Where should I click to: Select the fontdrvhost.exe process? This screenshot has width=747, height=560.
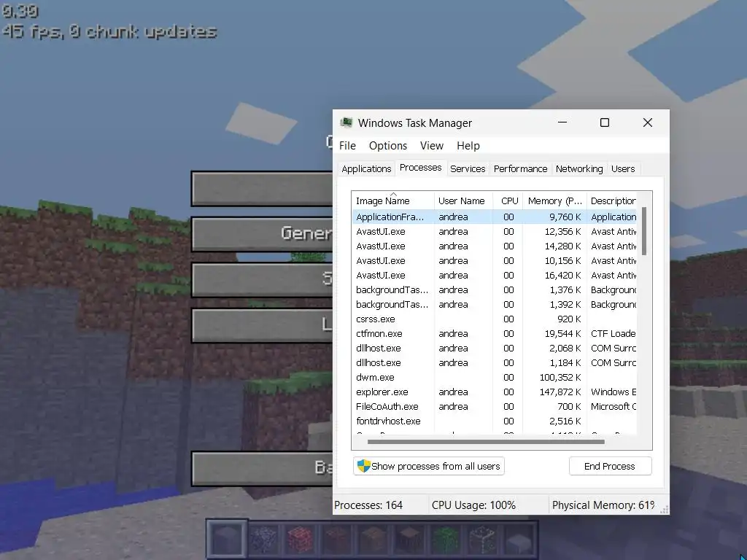coord(495,421)
